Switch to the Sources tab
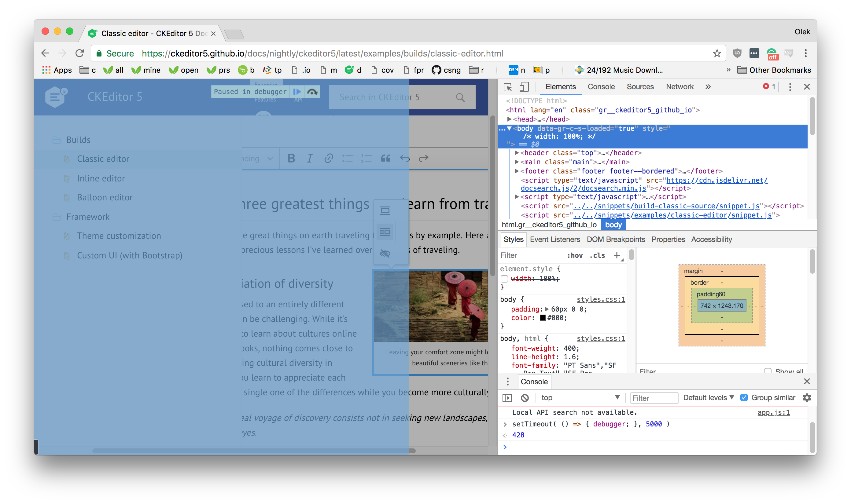Viewport: 851px width, 504px height. coord(640,87)
